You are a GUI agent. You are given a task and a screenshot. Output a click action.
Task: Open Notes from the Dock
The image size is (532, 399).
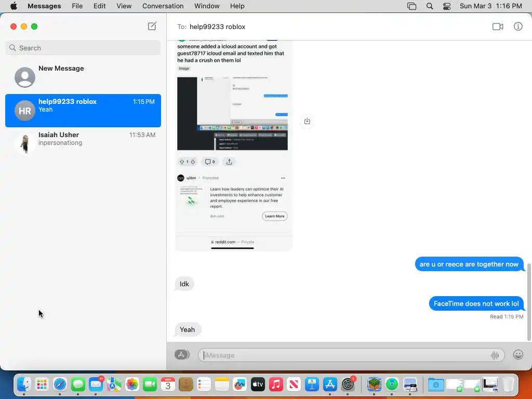click(222, 385)
